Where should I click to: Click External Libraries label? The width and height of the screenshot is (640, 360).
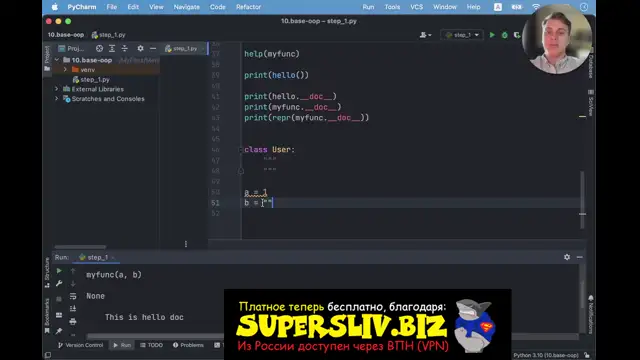click(x=98, y=89)
